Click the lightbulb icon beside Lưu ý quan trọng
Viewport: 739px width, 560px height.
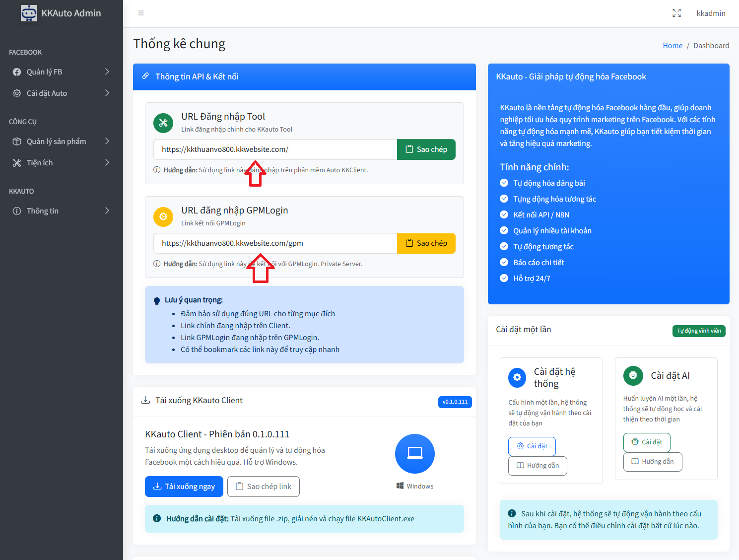(157, 301)
